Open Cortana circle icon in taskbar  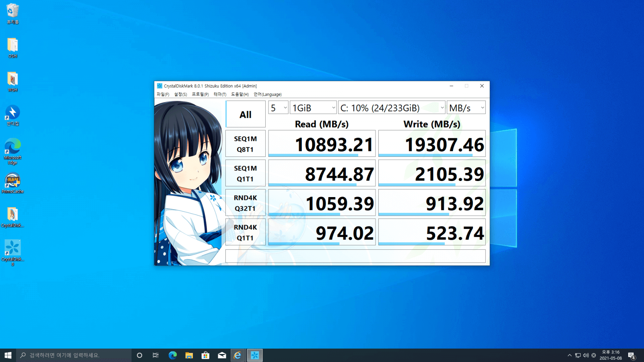tap(140, 355)
